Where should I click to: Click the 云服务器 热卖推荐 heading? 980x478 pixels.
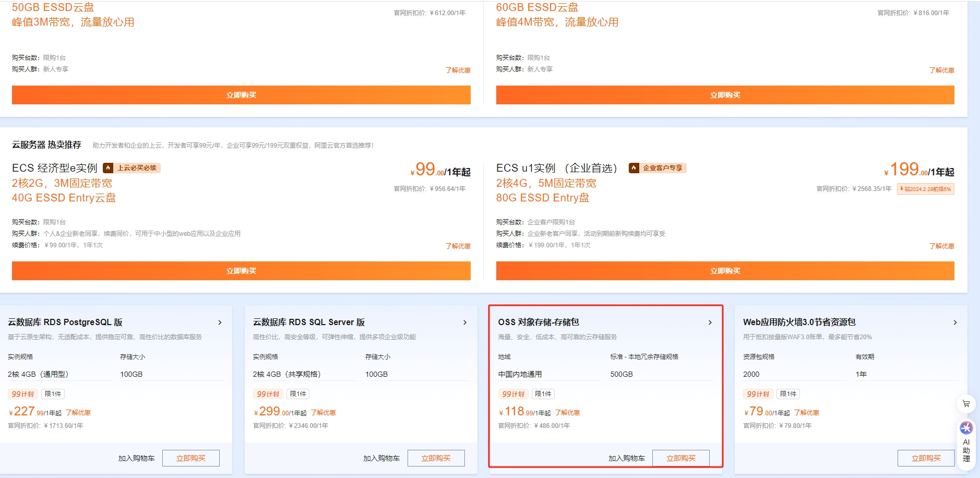pyautogui.click(x=47, y=145)
